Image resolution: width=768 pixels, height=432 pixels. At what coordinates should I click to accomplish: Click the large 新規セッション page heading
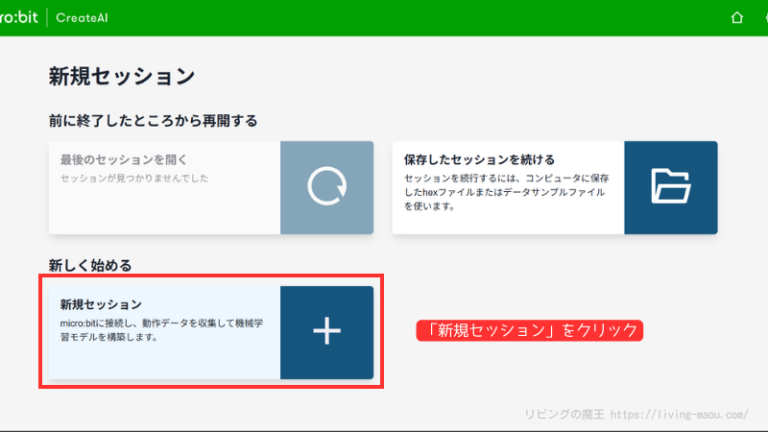tap(121, 76)
